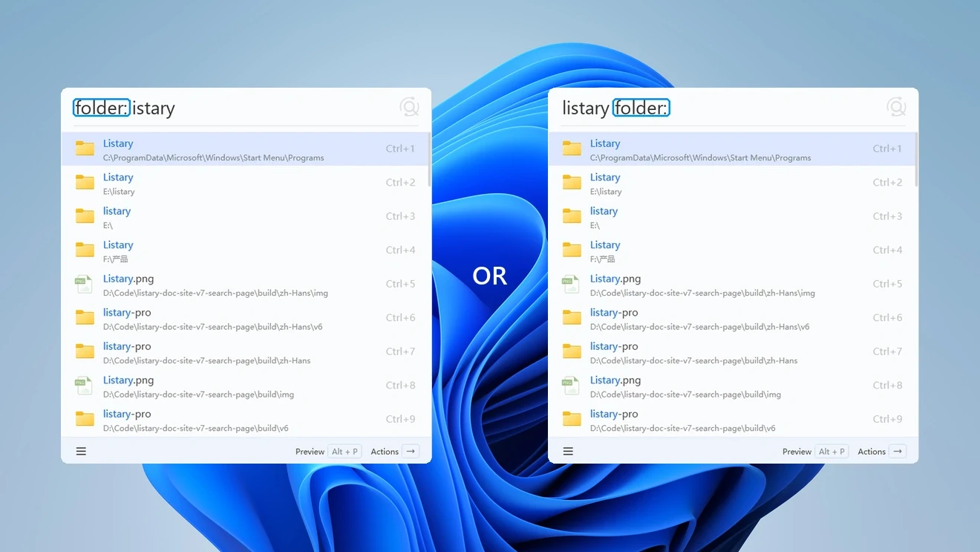
Task: Click the results scrollbar in right window
Action: click(916, 160)
